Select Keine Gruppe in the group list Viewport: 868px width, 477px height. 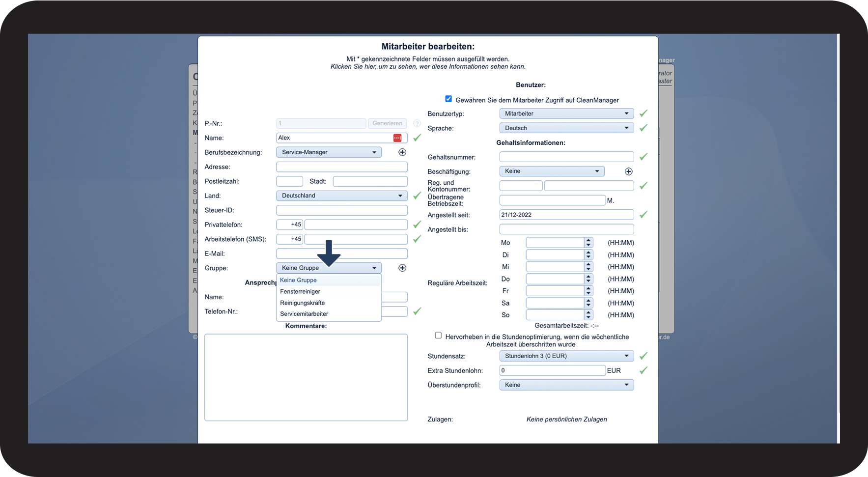coord(329,280)
